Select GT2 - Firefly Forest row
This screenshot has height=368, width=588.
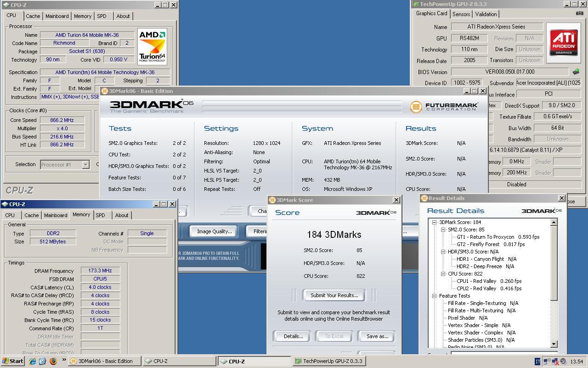491,244
